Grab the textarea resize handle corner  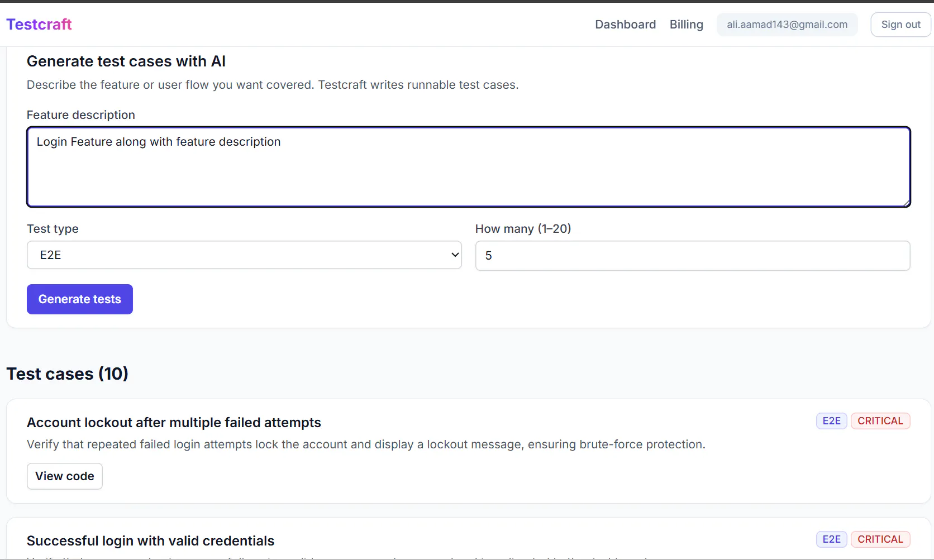[907, 203]
